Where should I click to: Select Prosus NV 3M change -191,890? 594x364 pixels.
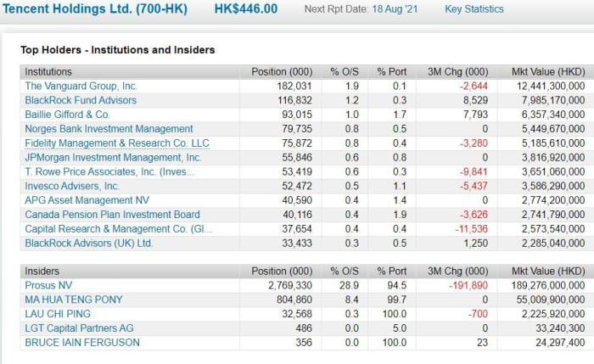pyautogui.click(x=468, y=286)
